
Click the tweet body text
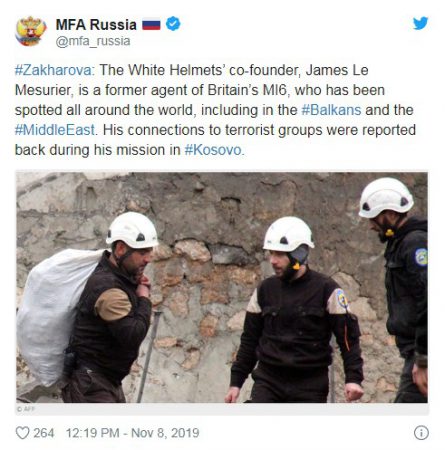pos(215,110)
